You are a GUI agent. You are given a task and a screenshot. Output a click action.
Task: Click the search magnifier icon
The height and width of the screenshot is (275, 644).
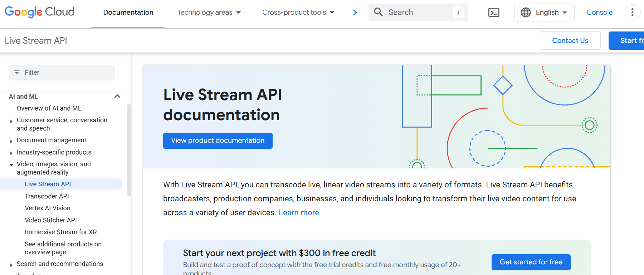379,12
